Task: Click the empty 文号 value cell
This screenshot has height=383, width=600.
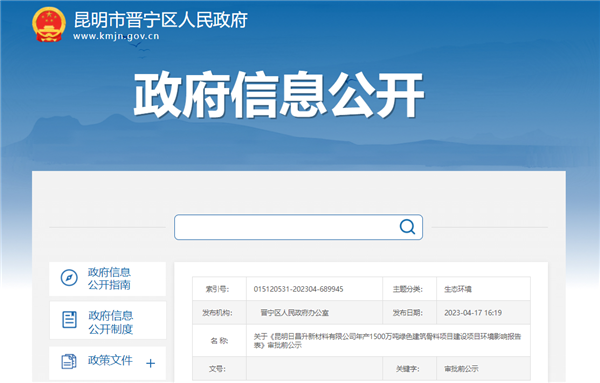Action: pyautogui.click(x=314, y=369)
